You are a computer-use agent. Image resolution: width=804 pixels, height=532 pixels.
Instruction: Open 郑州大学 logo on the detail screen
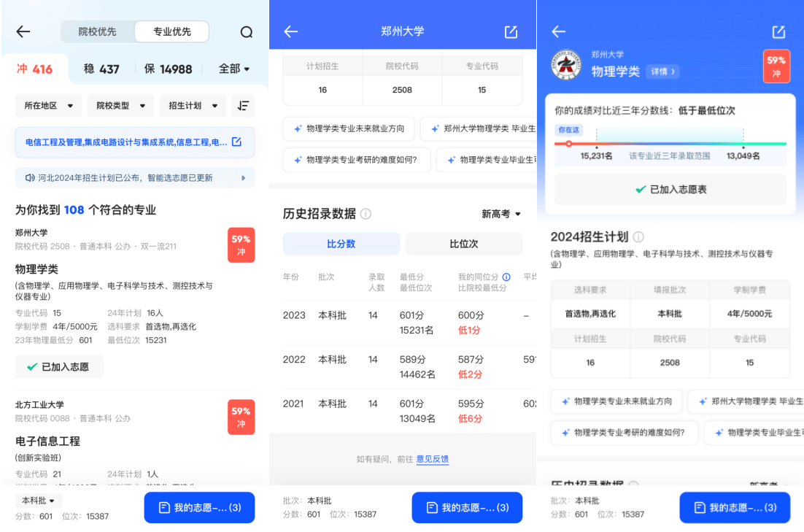point(566,65)
